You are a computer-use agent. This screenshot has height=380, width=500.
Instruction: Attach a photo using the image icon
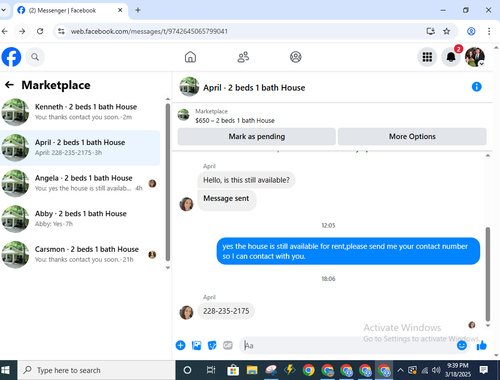click(x=196, y=345)
